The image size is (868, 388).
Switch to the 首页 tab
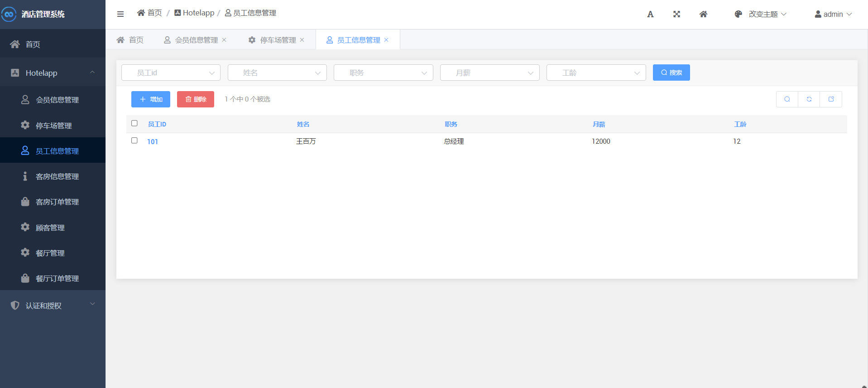click(130, 40)
